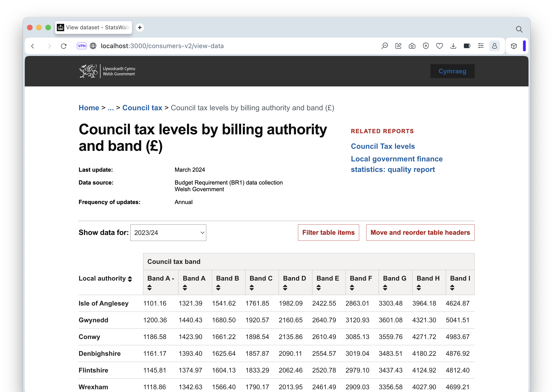Click the address bar URL field
The image size is (556, 392).
pyautogui.click(x=162, y=46)
